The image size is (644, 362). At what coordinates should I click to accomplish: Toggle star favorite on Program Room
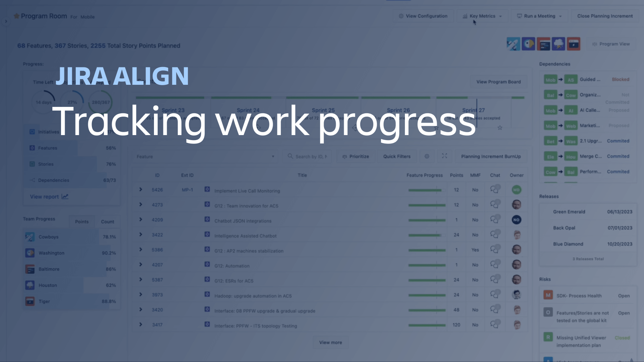pos(16,16)
